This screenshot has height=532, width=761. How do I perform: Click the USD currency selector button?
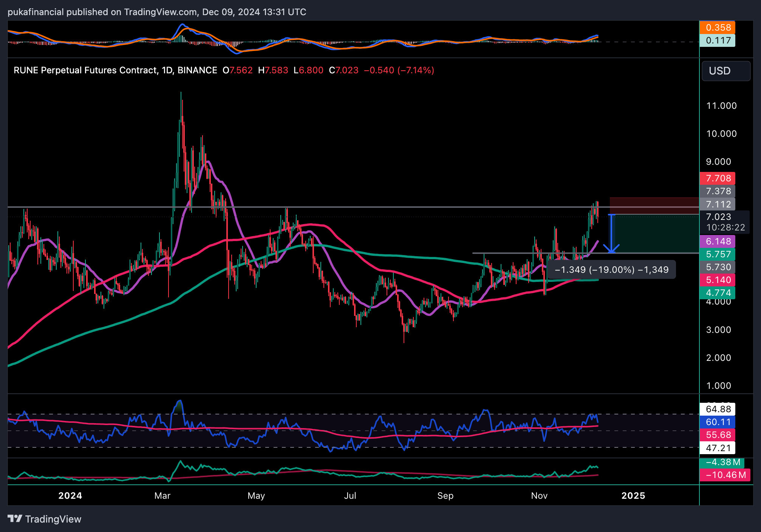tap(726, 71)
